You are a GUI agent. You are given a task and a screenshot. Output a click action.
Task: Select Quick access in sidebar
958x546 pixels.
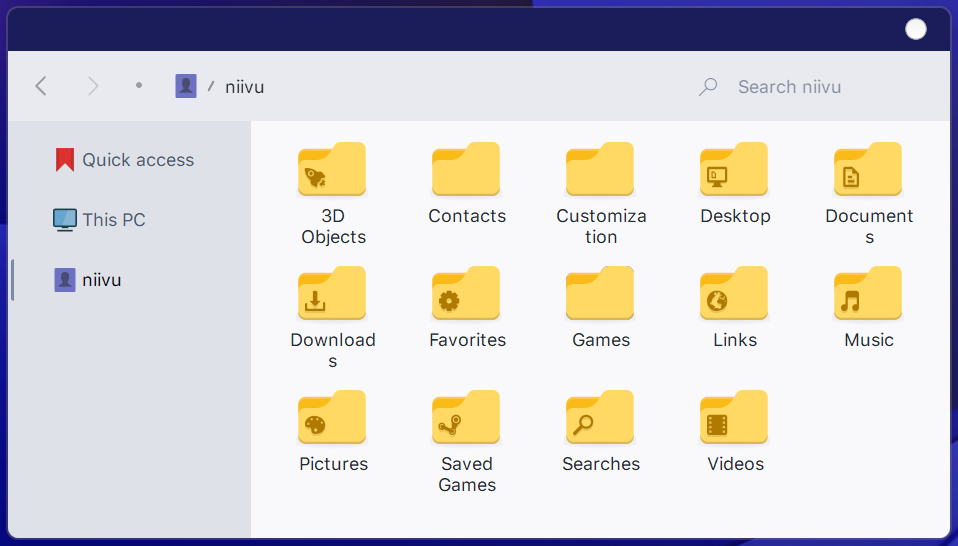[137, 160]
